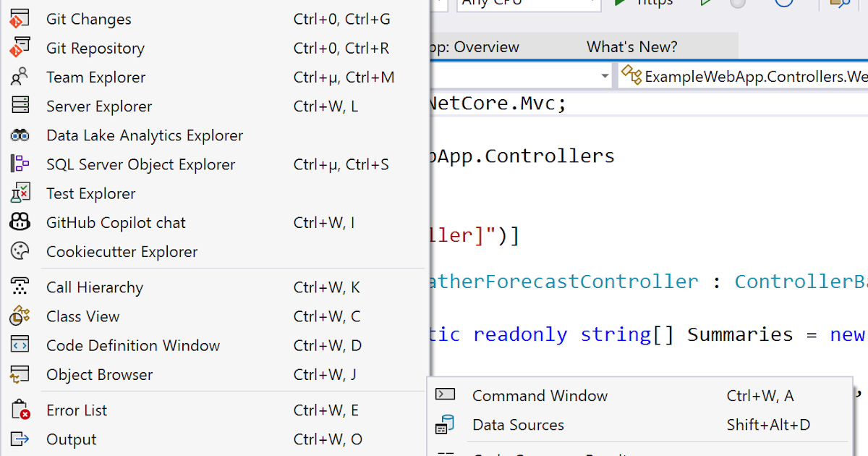Click the Class View icon

[20, 316]
